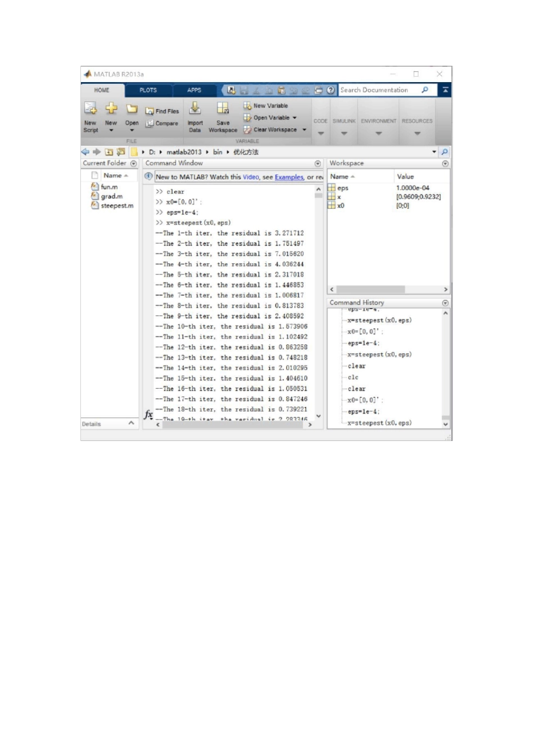Open the Current Folder panel actions menu
Image resolution: width=534 pixels, height=756 pixels.
coord(134,164)
